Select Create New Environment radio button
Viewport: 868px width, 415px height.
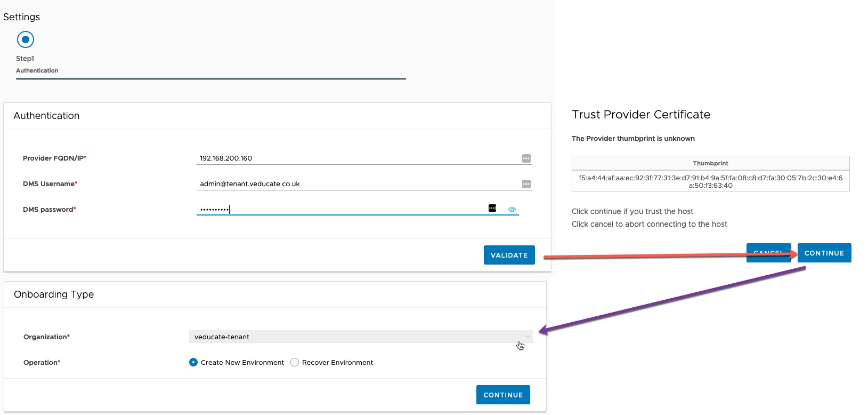pos(193,362)
